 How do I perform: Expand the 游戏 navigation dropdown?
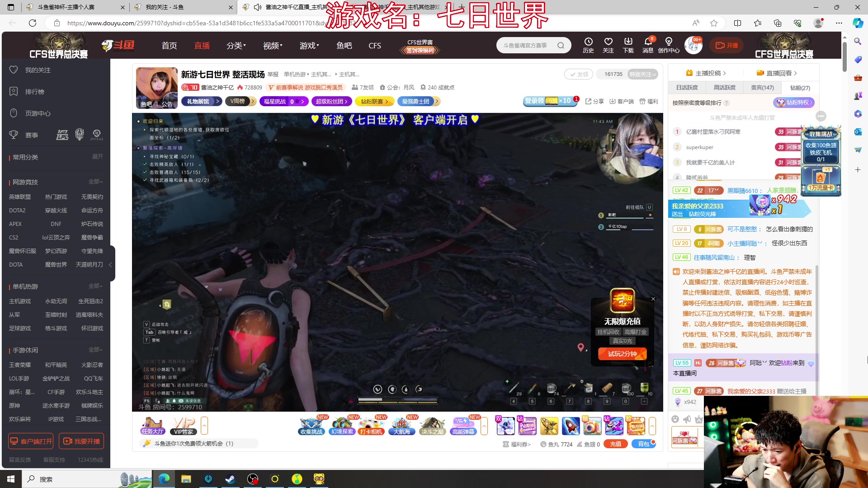(x=309, y=46)
